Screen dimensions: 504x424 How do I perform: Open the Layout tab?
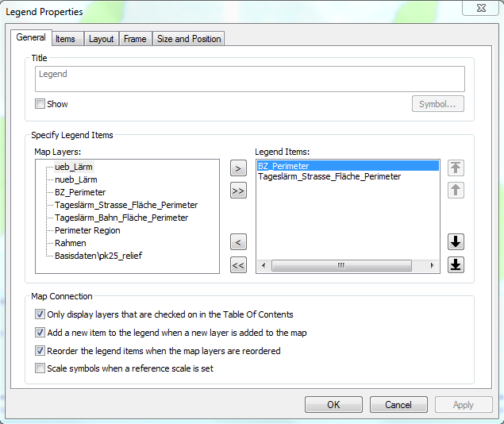point(101,39)
